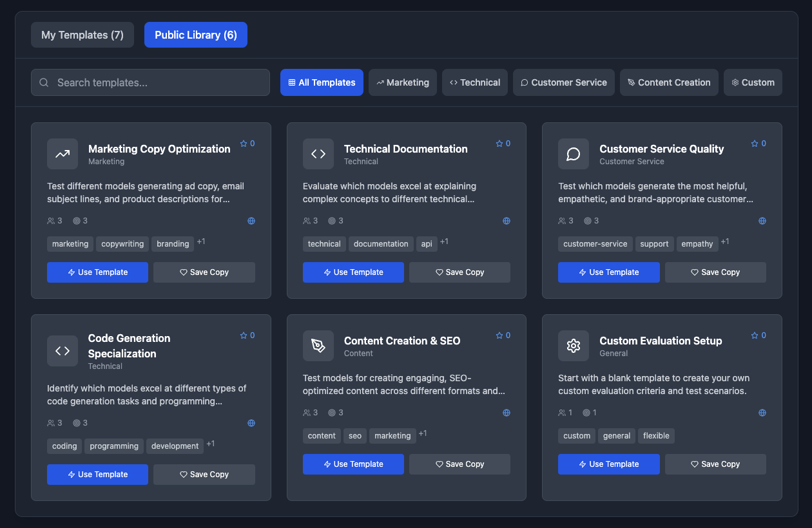Screen dimensions: 812x528
Task: Filter templates by Content Creation
Action: [669, 82]
